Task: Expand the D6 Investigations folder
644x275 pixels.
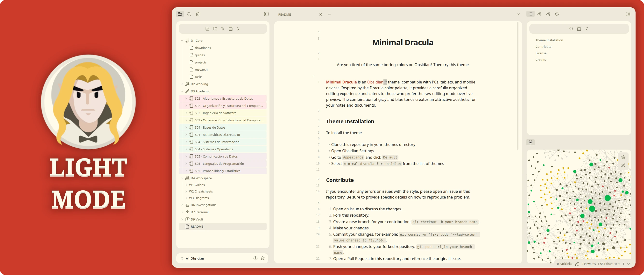Action: pyautogui.click(x=182, y=205)
